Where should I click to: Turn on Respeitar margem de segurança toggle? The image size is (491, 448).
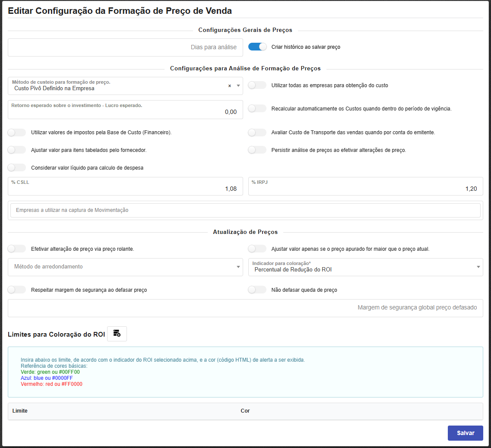pos(17,290)
